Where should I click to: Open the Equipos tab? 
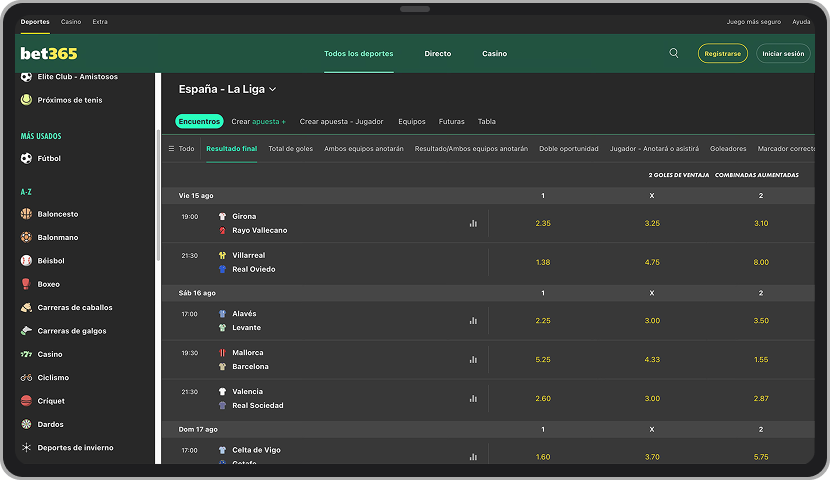[412, 121]
